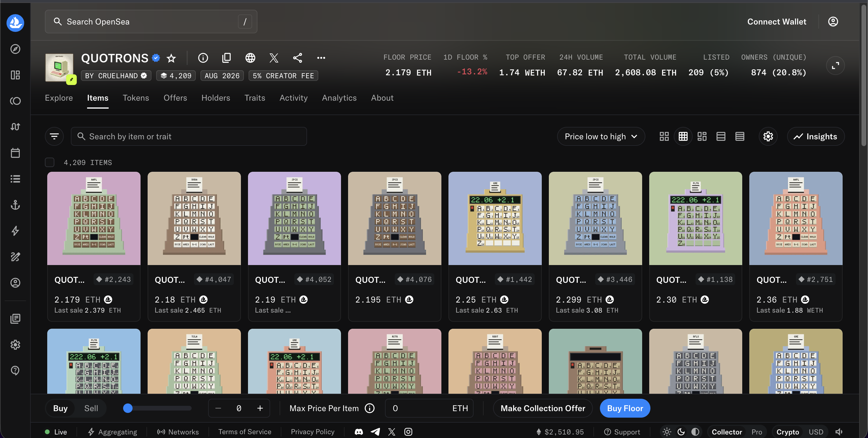The image size is (868, 438).
Task: Switch to the Analytics tab
Action: (339, 98)
